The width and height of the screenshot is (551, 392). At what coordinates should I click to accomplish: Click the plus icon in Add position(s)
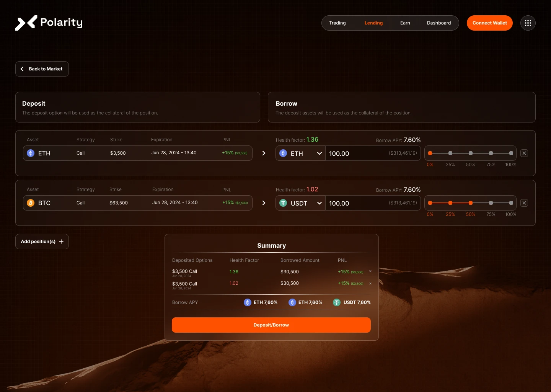click(x=61, y=242)
